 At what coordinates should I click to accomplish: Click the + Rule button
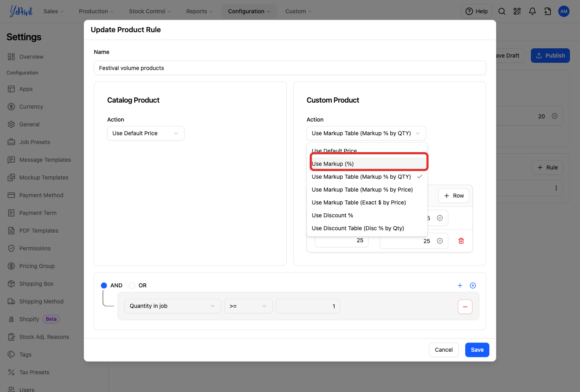[547, 167]
